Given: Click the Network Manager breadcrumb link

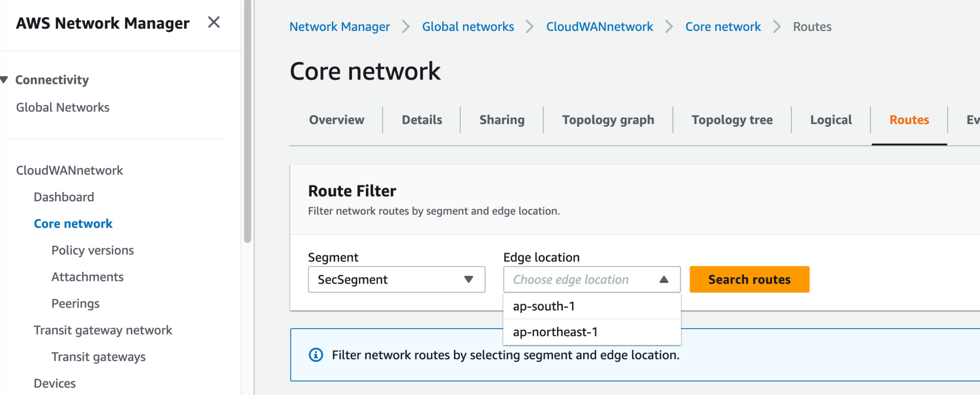Looking at the screenshot, I should pos(339,27).
